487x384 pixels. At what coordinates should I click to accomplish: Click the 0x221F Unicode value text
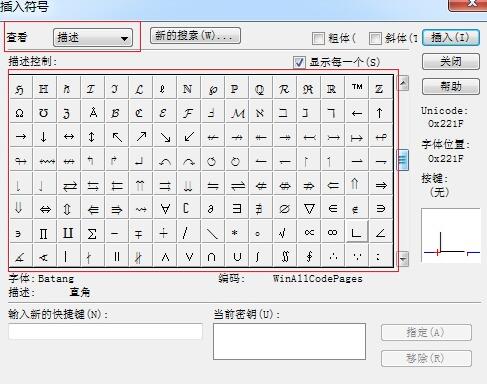[x=446, y=124]
